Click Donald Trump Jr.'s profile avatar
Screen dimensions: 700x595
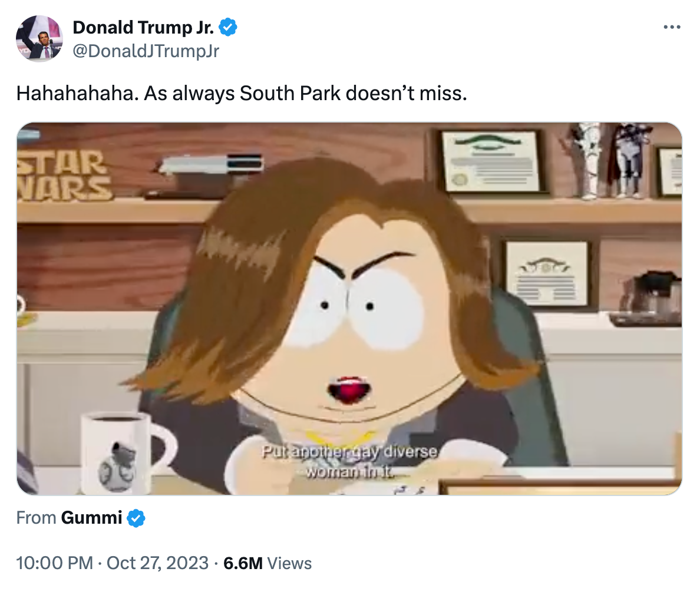(x=39, y=39)
